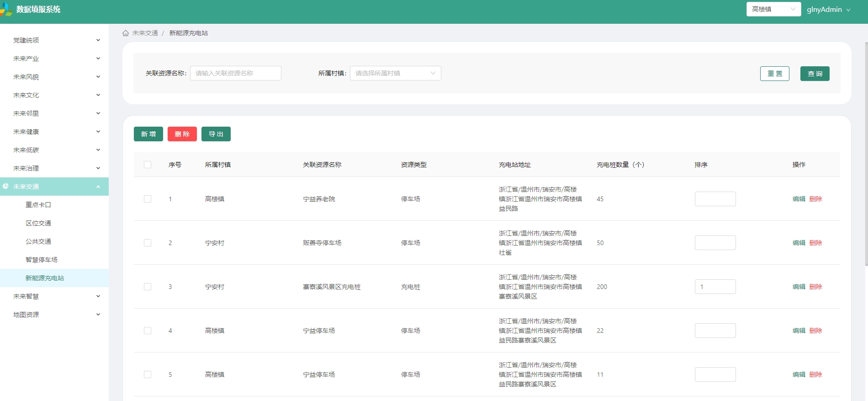Open the 区位交通 submenu item
Viewport: 868px width, 401px height.
pyautogui.click(x=54, y=223)
